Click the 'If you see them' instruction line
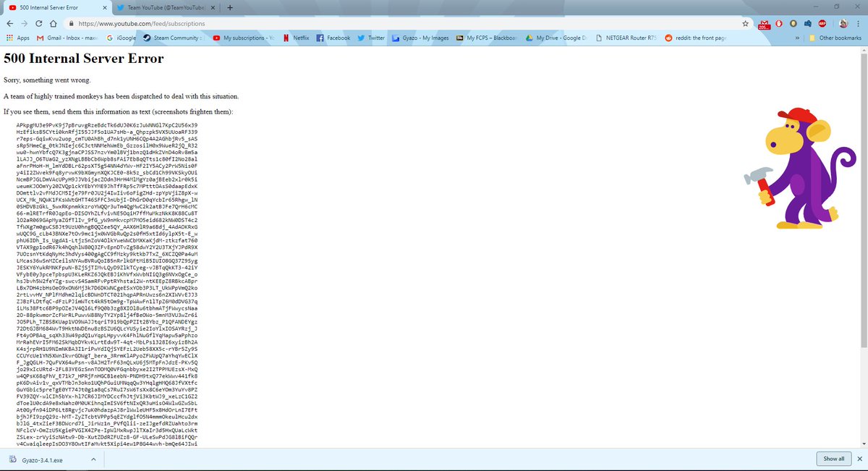Viewport: 868px width, 471px height. (119, 112)
